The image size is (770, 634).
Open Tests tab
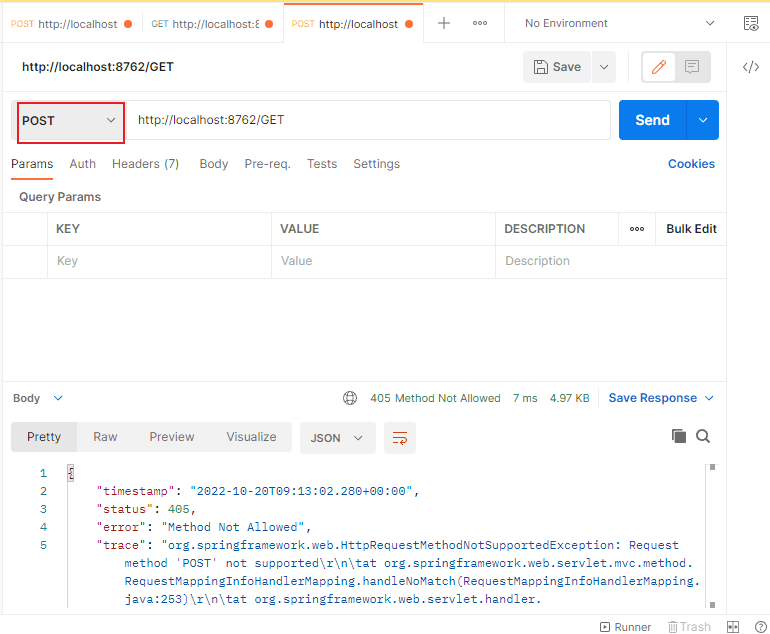[x=322, y=164]
